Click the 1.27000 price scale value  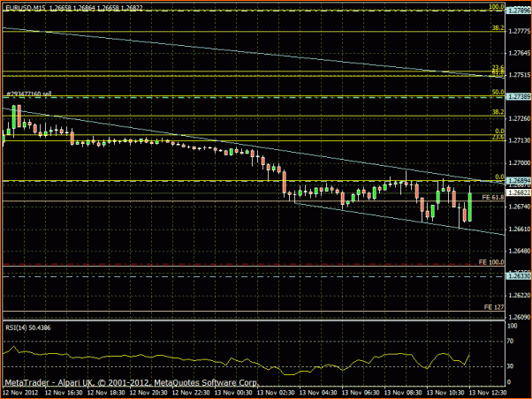click(519, 162)
